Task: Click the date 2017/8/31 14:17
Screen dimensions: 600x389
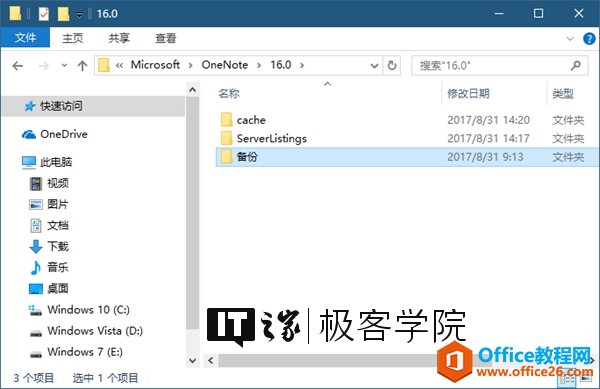Action: pos(489,138)
